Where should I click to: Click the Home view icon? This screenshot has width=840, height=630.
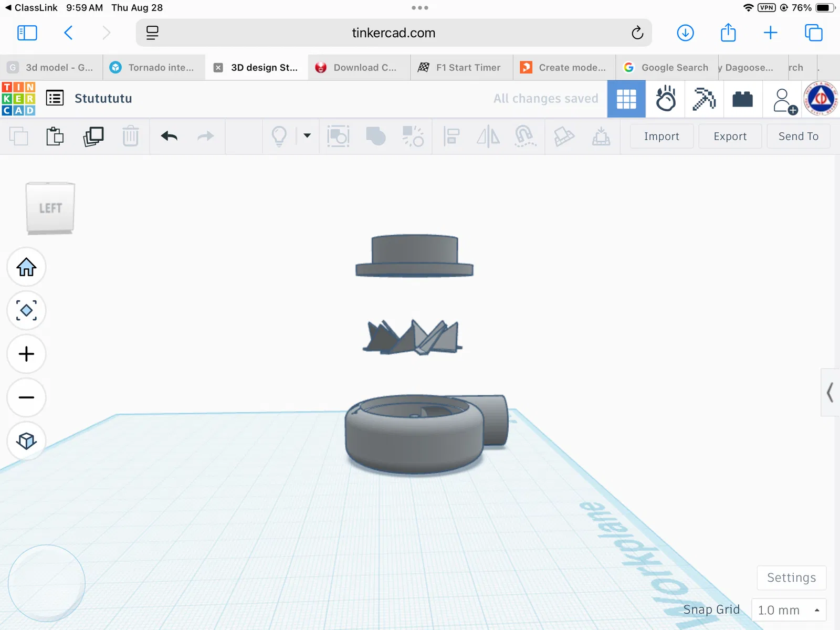(x=26, y=267)
